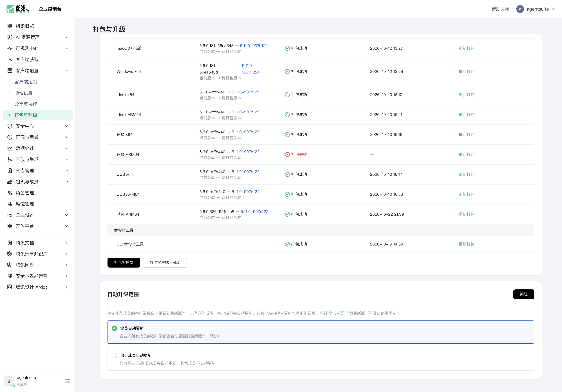This screenshot has height=392, width=562.
Task: Click the agentsuite avatar in the header
Action: tap(520, 9)
